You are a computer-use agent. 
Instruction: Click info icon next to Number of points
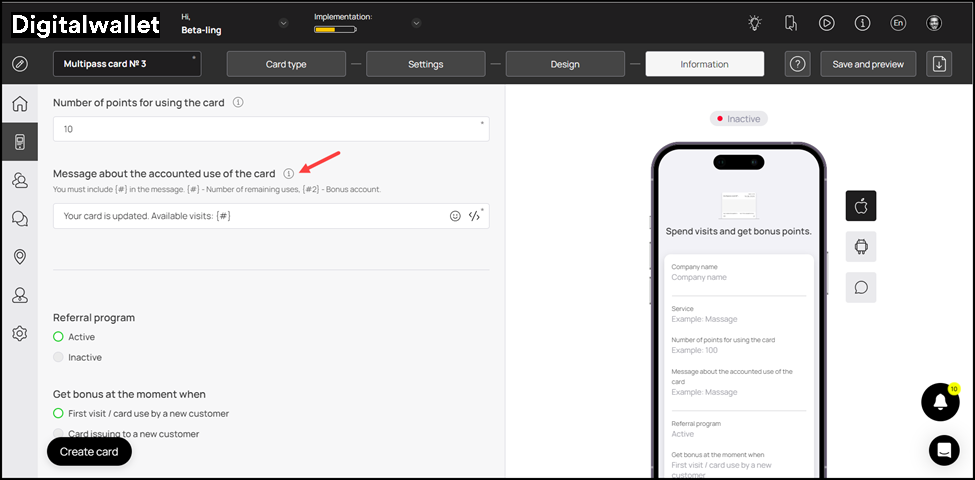point(238,103)
